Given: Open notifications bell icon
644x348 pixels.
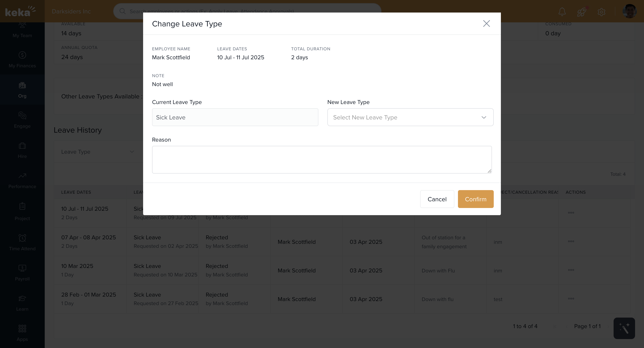Looking at the screenshot, I should click(x=562, y=11).
